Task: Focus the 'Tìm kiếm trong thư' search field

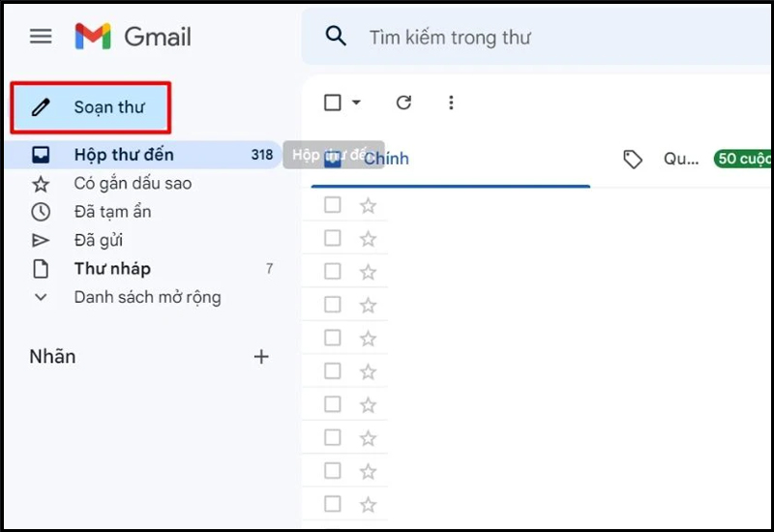Action: tap(537, 37)
